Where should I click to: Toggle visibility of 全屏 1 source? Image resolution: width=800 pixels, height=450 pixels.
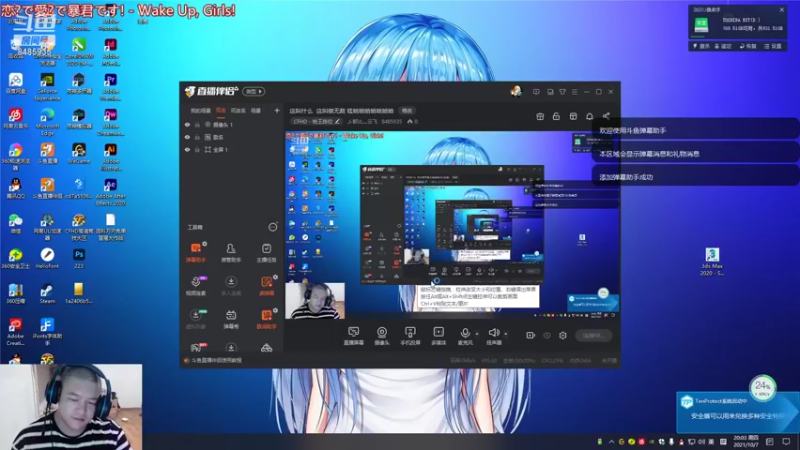click(x=187, y=149)
